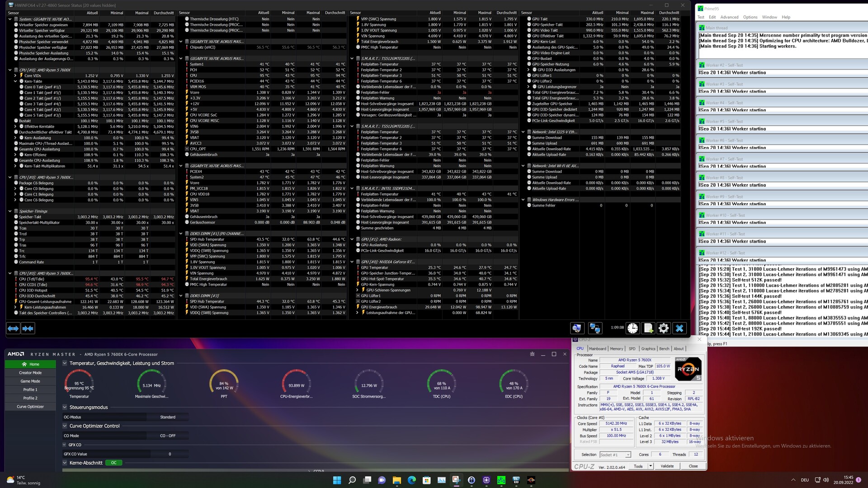Collapse Temperatur, Geschwindigkeit section in Ryzen Master

(65, 363)
